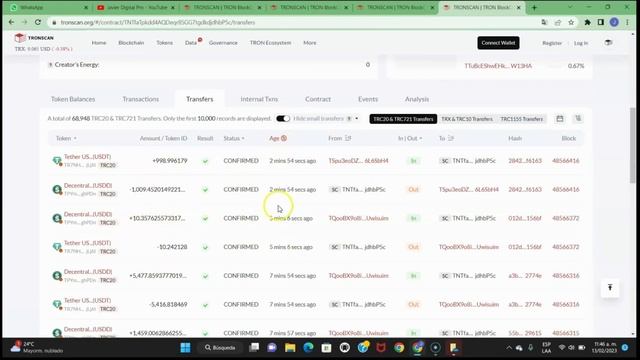Click the export CSV icon beside calendar
This screenshot has height=360, width=640.
coord(578,119)
